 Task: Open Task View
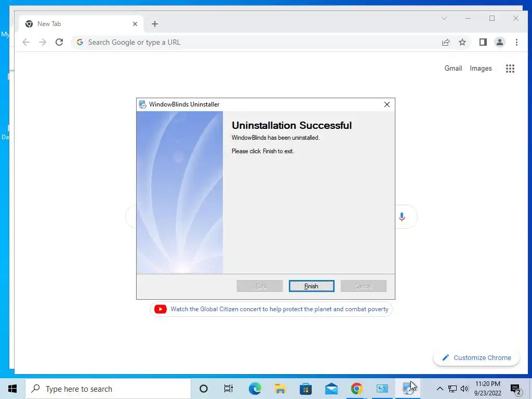click(x=229, y=389)
